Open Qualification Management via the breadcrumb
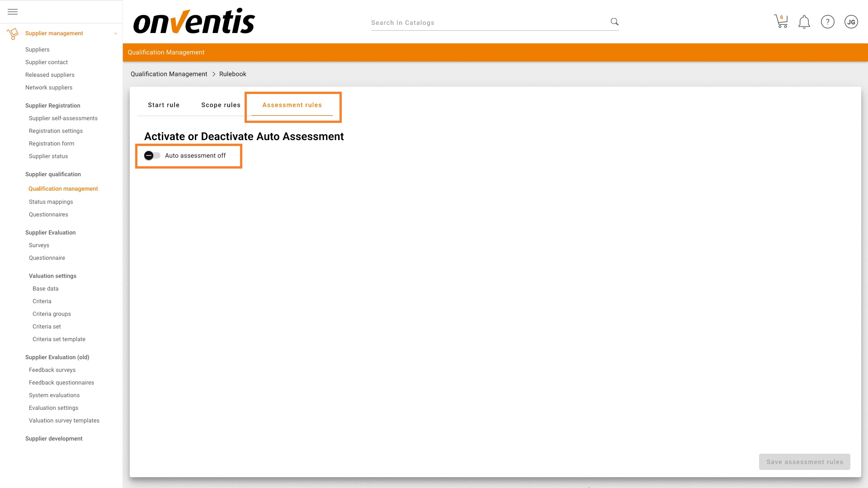868x488 pixels. (169, 74)
